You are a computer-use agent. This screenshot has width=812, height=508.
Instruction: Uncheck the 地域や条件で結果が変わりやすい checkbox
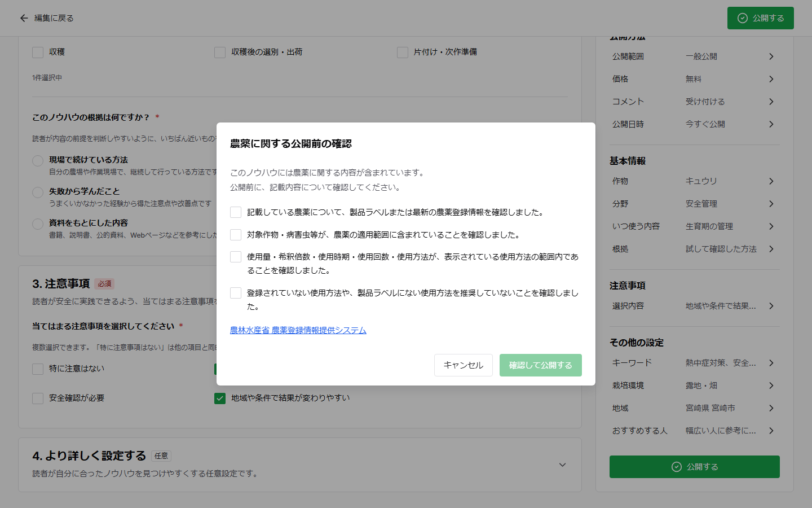click(220, 398)
